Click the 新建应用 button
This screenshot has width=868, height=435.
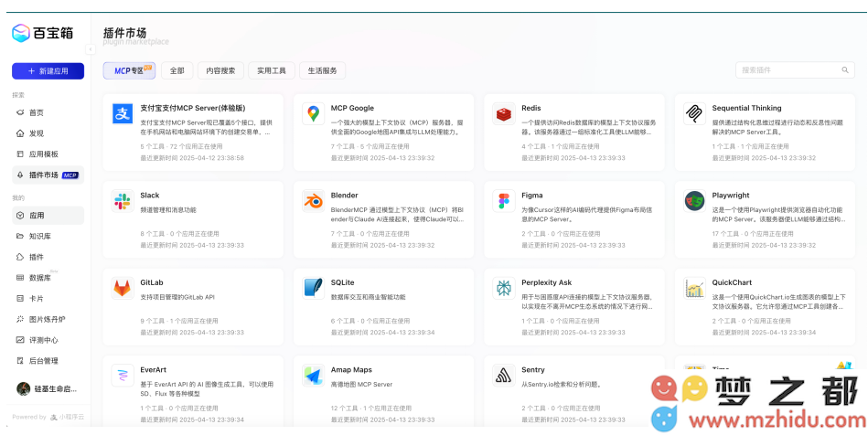tap(48, 71)
